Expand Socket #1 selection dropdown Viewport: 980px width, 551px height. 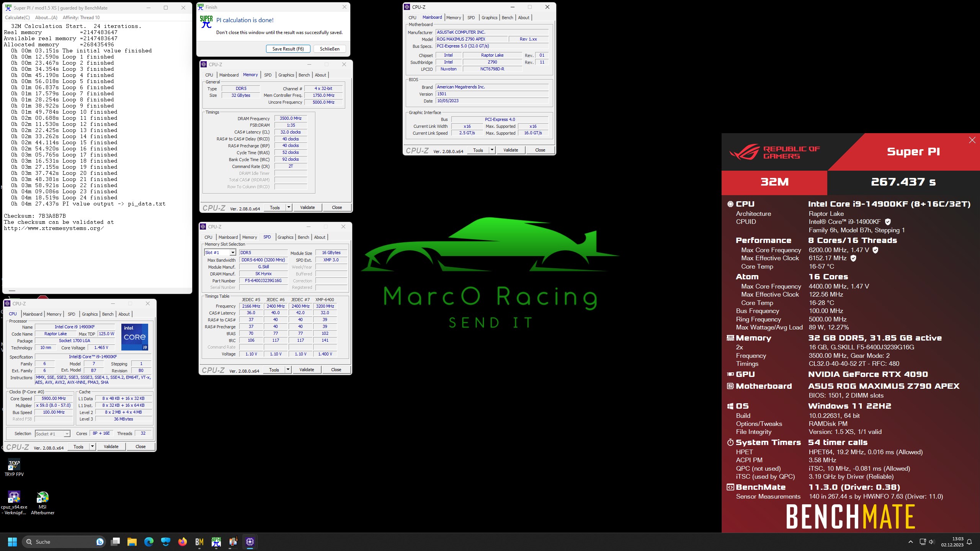tap(67, 434)
